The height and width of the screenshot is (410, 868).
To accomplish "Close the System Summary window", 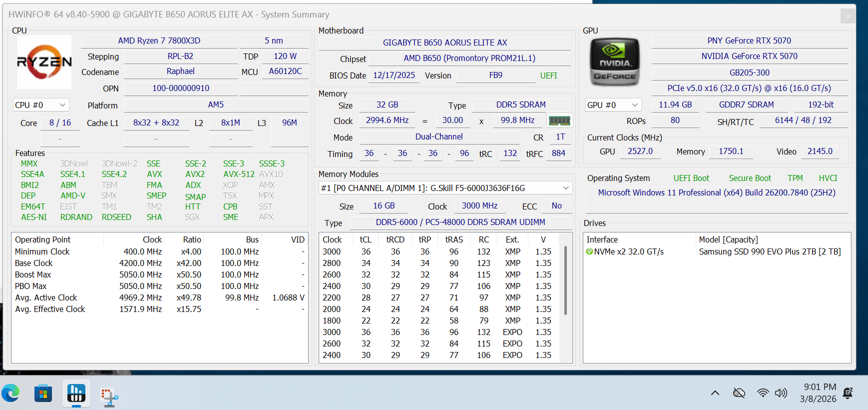I will tap(848, 16).
